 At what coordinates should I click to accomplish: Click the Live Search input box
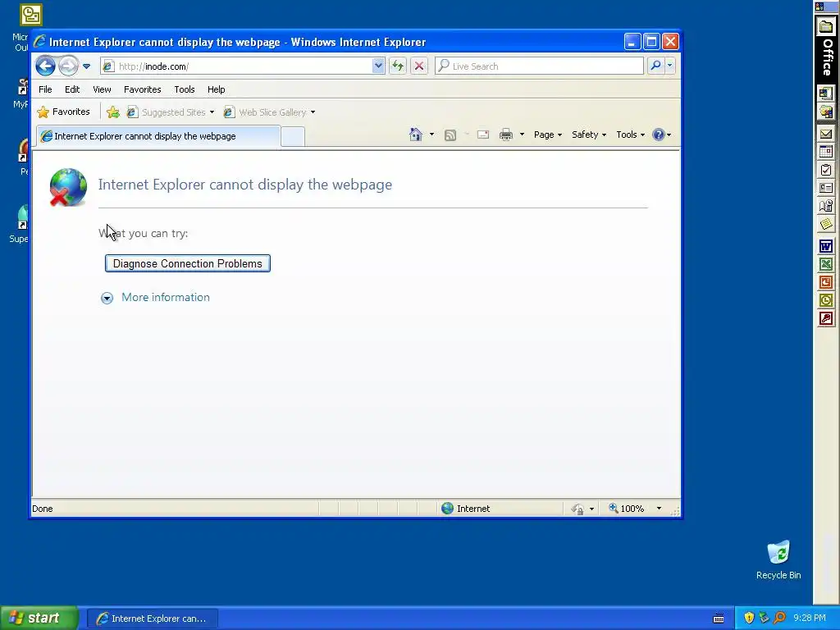click(x=539, y=66)
